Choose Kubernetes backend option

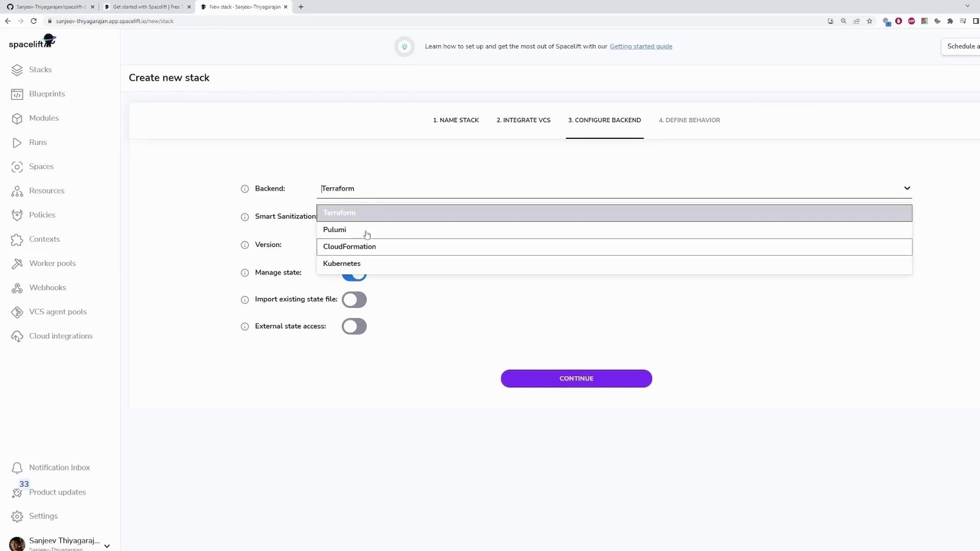342,264
